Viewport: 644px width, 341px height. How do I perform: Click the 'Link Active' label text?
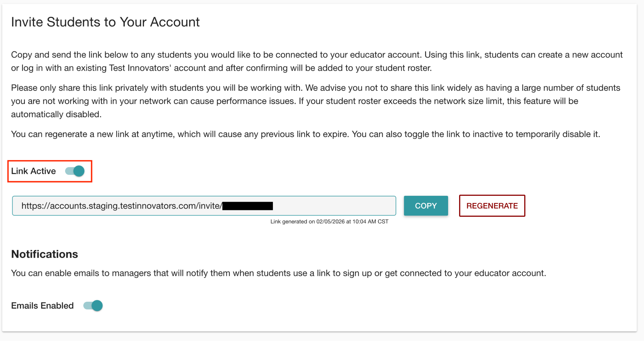coord(33,171)
